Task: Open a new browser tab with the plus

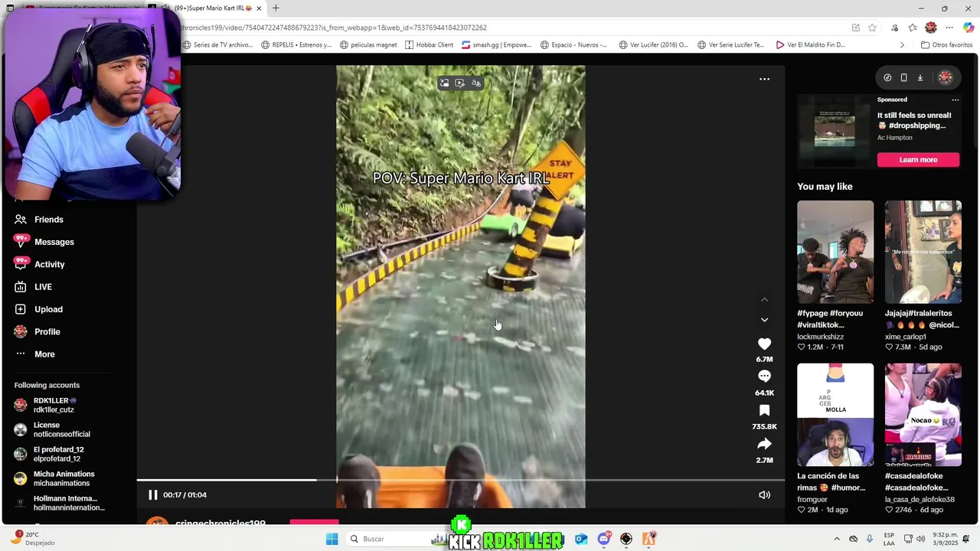Action: (x=276, y=8)
